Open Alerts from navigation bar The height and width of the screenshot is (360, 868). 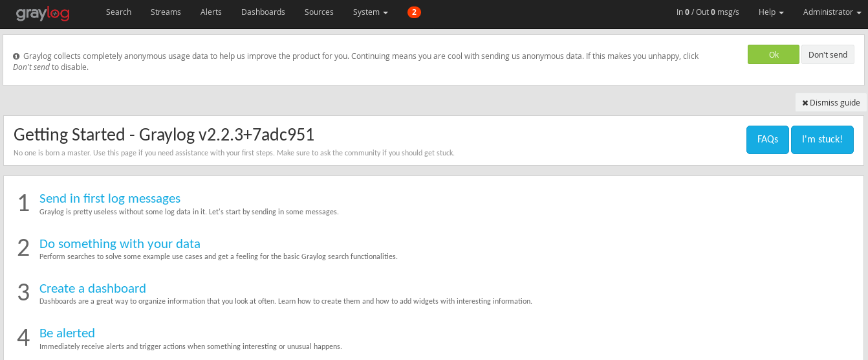211,12
